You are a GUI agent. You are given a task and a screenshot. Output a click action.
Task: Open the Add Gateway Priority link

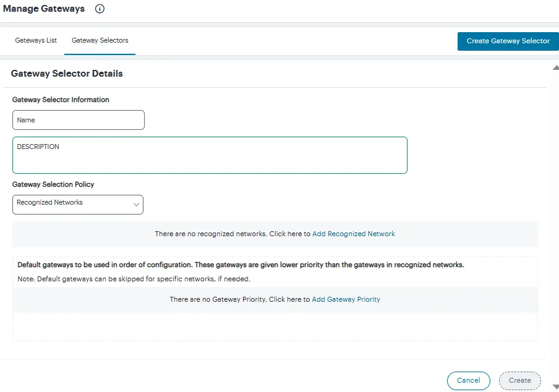(346, 299)
